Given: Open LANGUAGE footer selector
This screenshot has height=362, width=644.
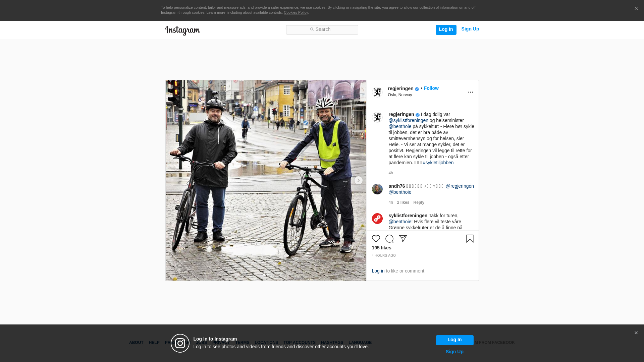Looking at the screenshot, I should point(360,343).
